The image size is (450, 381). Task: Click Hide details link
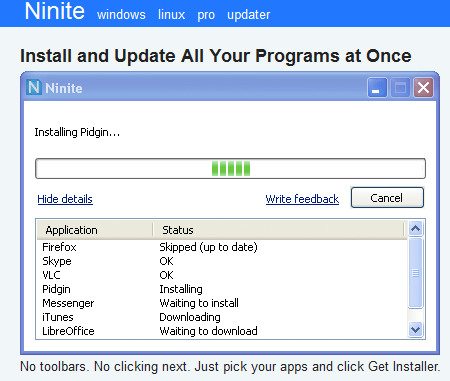click(x=65, y=199)
